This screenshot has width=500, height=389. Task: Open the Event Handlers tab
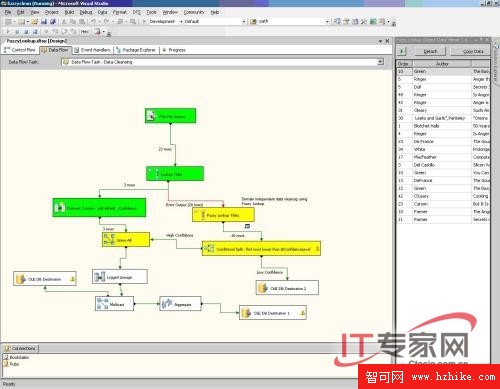(x=92, y=50)
